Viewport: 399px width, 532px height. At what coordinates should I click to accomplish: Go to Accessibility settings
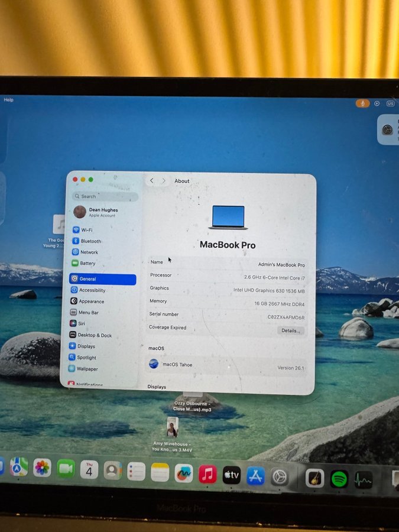tap(92, 290)
